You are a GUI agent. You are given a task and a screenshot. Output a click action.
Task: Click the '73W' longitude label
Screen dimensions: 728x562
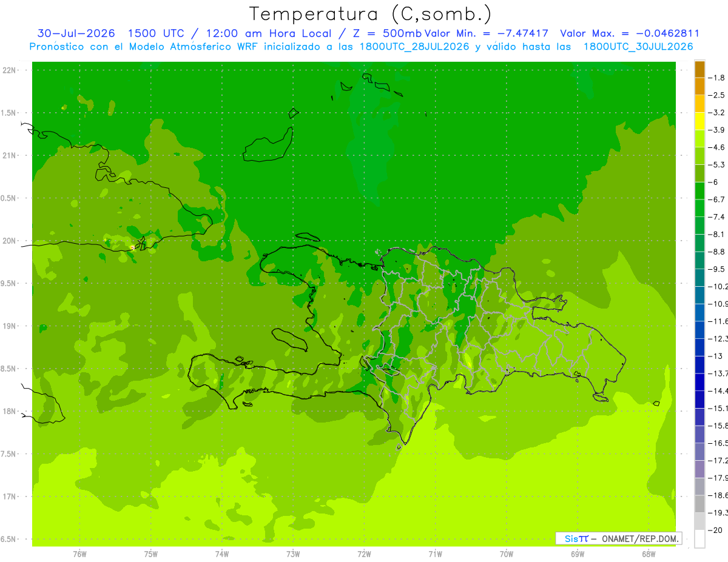293,554
